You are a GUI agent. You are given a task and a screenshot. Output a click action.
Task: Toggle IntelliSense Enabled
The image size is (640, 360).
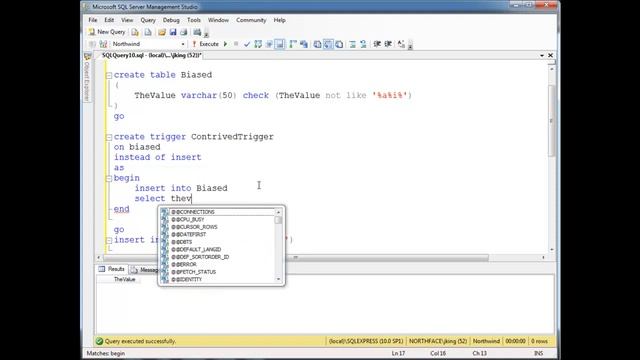tap(280, 44)
